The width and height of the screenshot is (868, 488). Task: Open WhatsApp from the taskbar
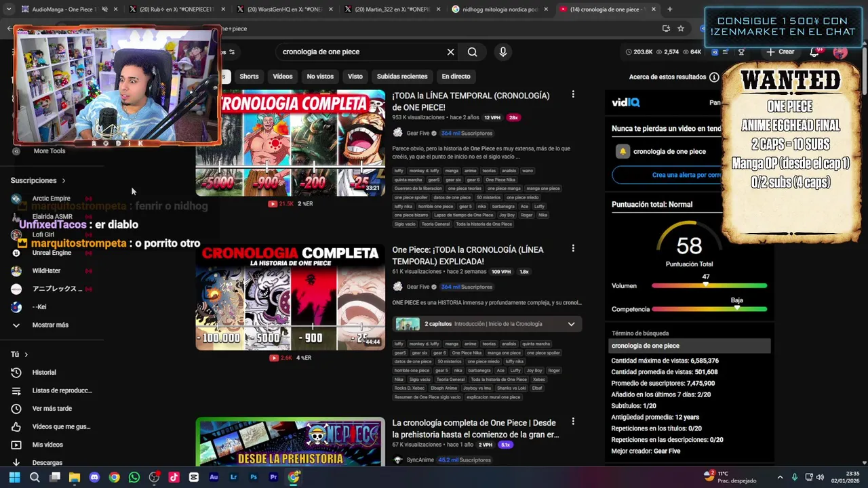134,477
